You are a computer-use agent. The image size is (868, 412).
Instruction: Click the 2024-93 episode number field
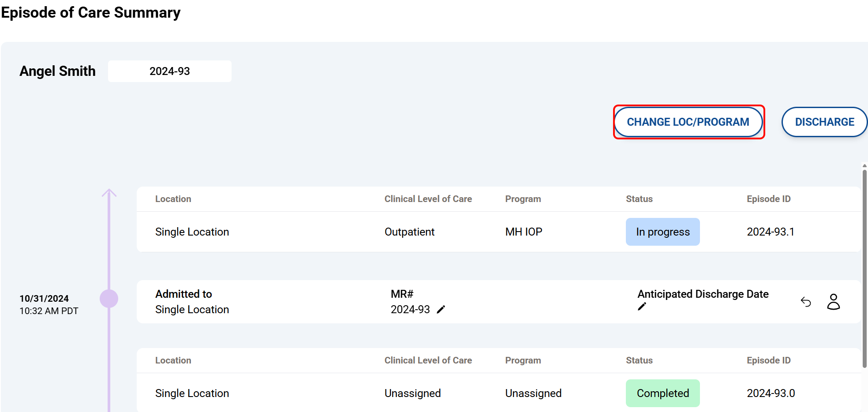(x=169, y=71)
